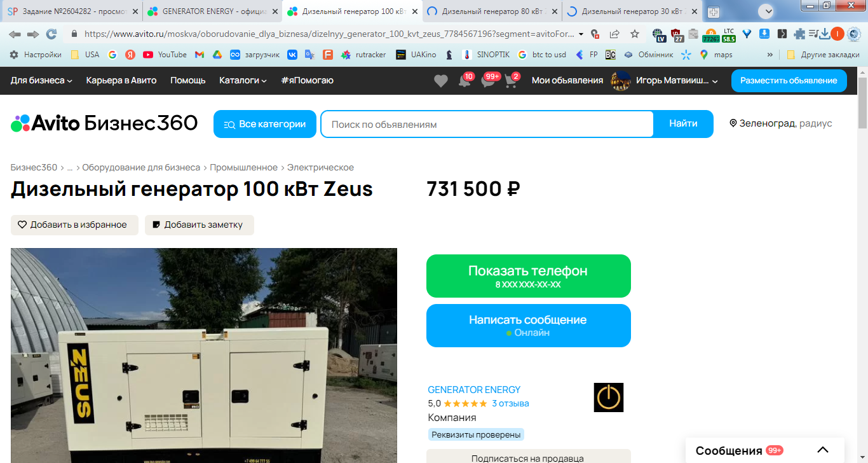Click the Показать телефон button
Screen dimensions: 868x463
(x=529, y=276)
